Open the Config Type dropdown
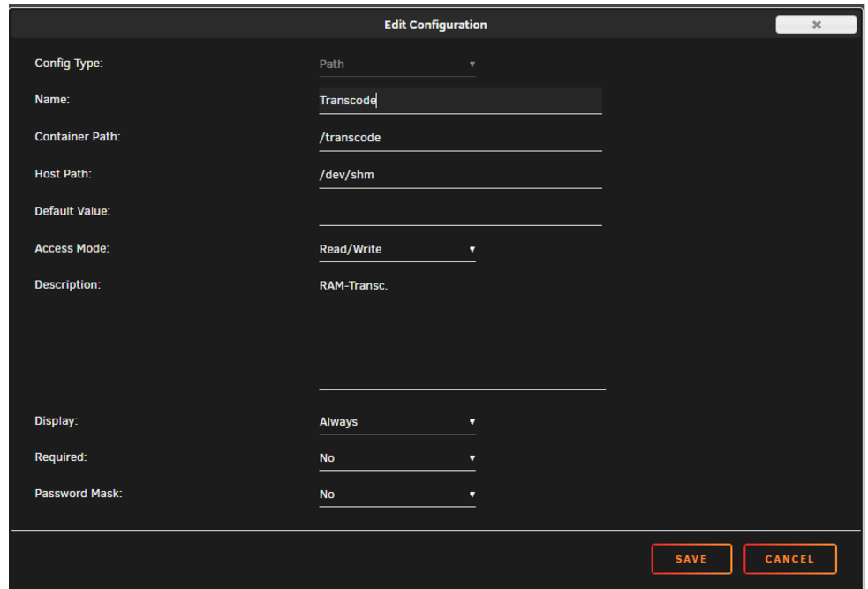The image size is (868, 589). click(x=396, y=64)
